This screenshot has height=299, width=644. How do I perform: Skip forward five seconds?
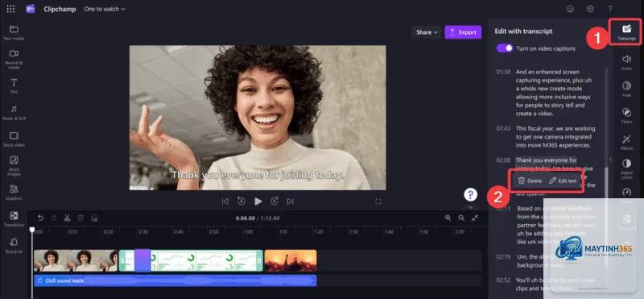tap(275, 201)
